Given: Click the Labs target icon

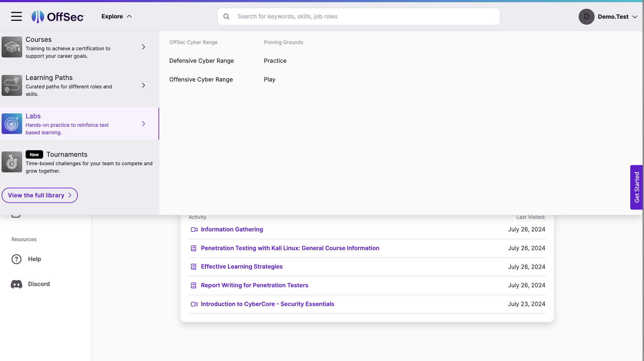Looking at the screenshot, I should 12,124.
